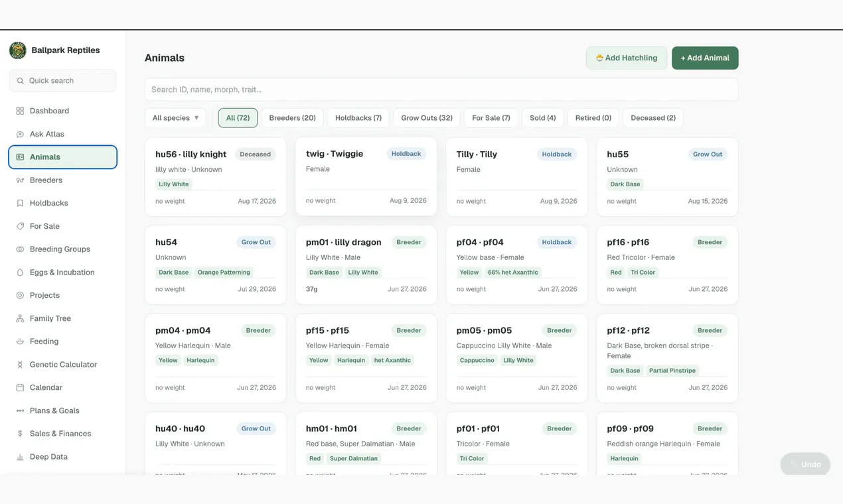Click the Calendar icon in sidebar

20,387
